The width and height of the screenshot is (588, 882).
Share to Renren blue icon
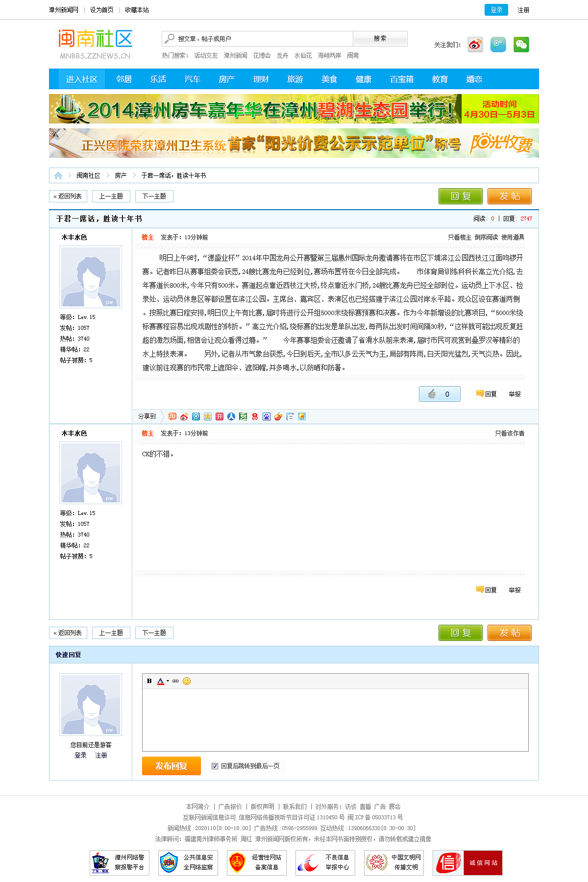click(x=231, y=416)
